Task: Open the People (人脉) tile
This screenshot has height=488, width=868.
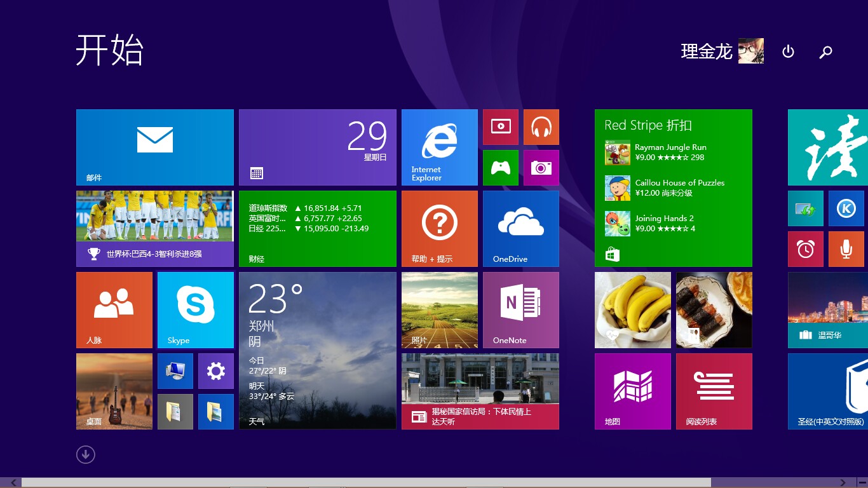Action: [x=114, y=310]
